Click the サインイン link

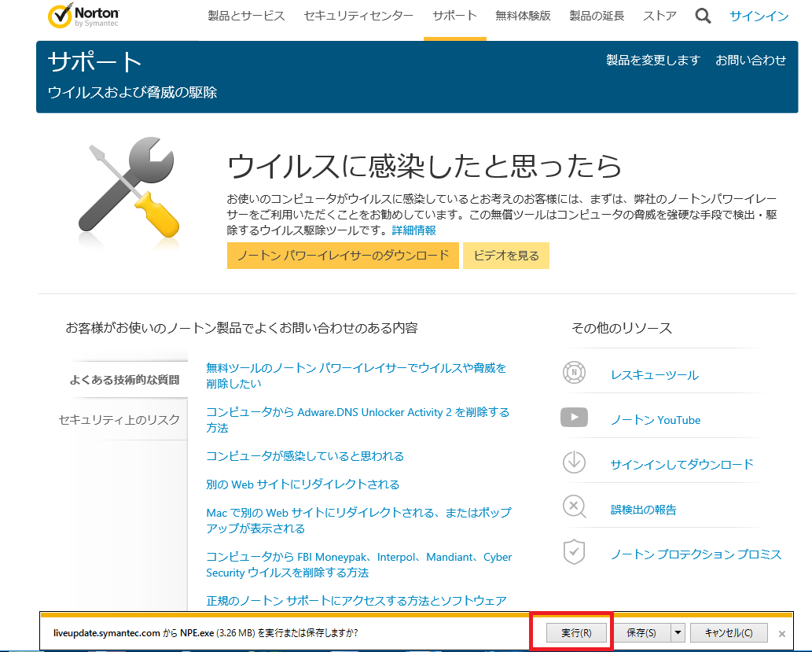pyautogui.click(x=759, y=16)
